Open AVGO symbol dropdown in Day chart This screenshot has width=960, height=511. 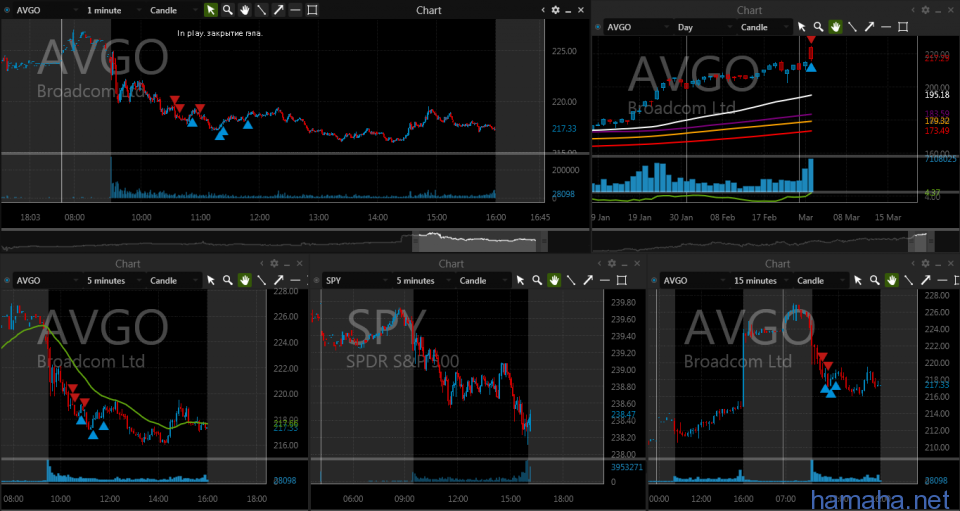[x=637, y=27]
